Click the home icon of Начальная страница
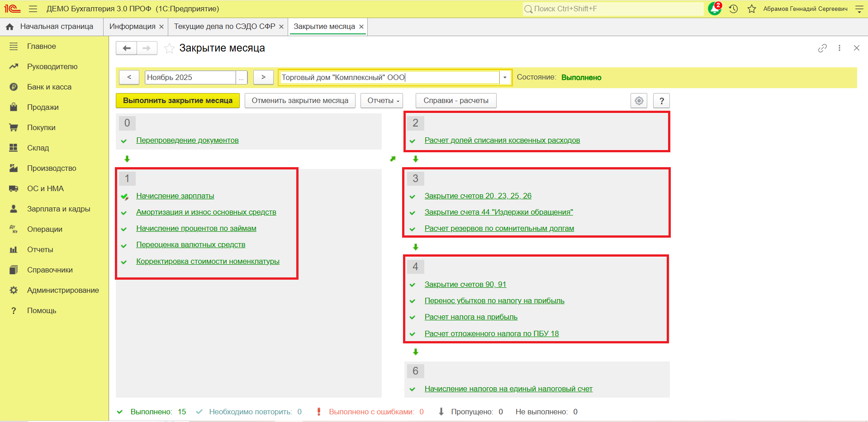This screenshot has width=868, height=422. coord(9,27)
